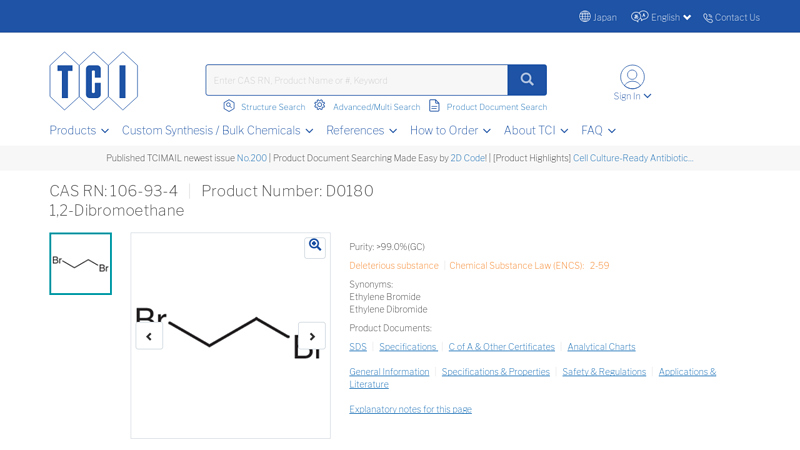Click the Product Document Search file icon

434,106
